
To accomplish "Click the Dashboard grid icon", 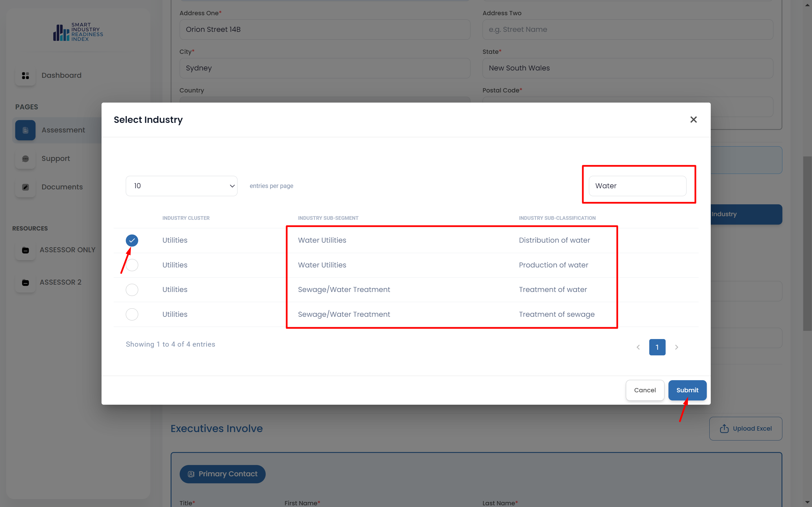I will 25,76.
